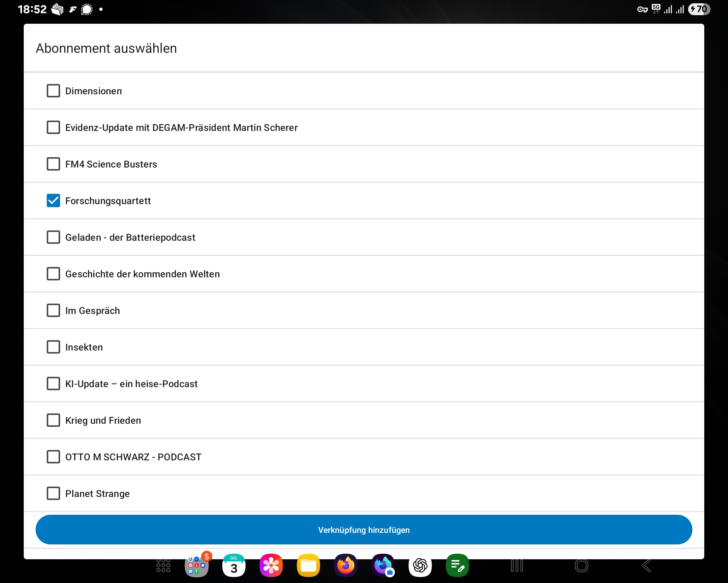This screenshot has height=583, width=728.
Task: Uncheck the Forschungsquartett subscription
Action: (53, 200)
